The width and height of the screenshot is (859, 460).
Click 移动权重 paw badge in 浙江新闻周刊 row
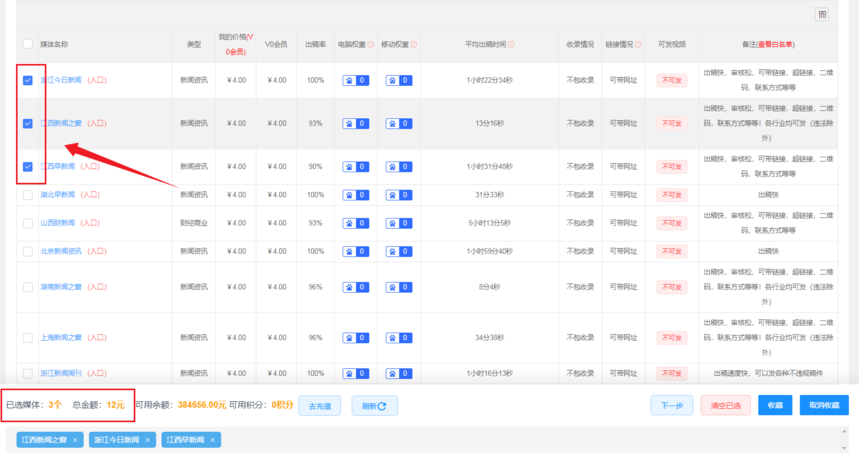[x=399, y=373]
